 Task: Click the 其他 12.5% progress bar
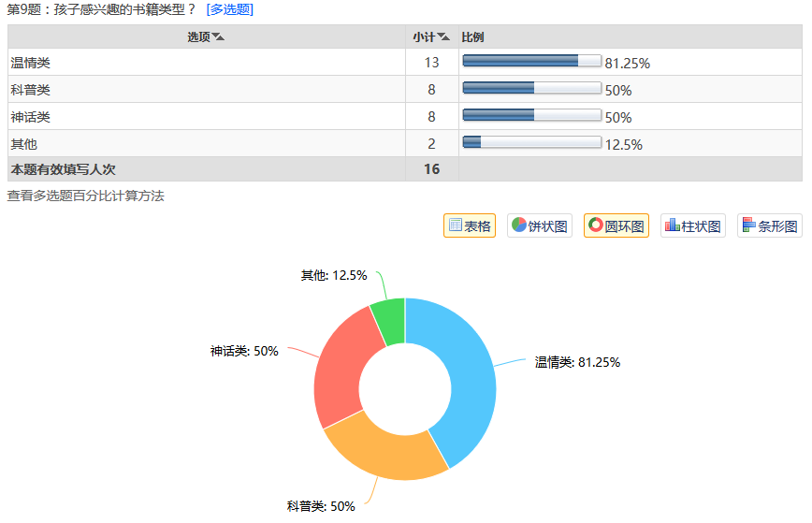532,141
